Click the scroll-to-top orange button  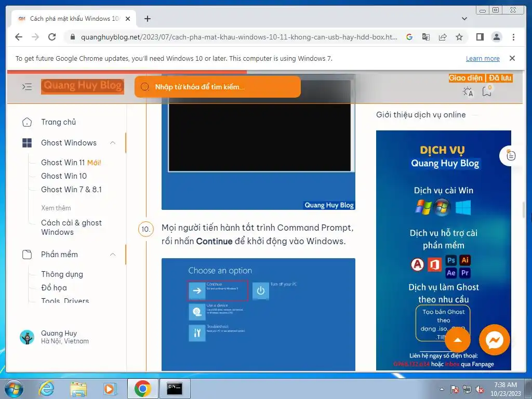click(457, 340)
